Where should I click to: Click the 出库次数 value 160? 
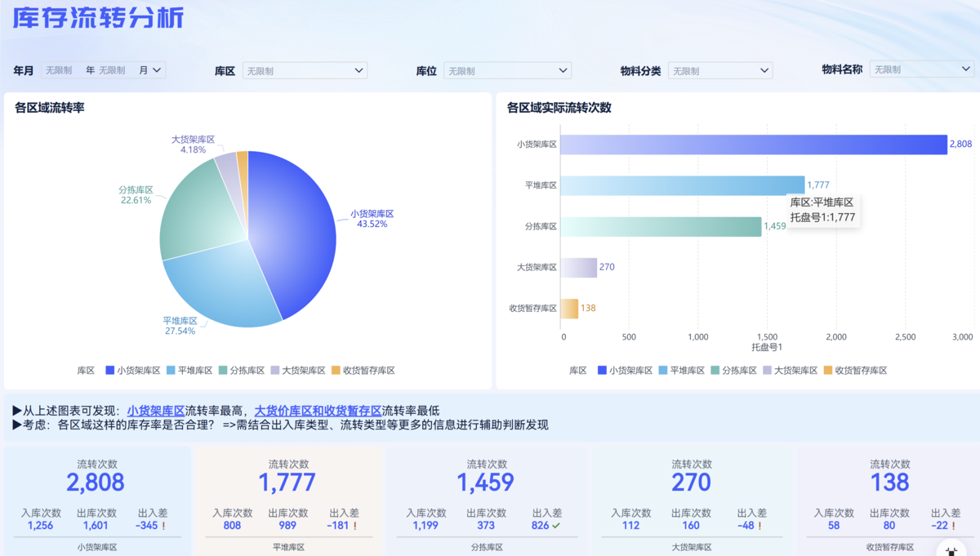691,526
